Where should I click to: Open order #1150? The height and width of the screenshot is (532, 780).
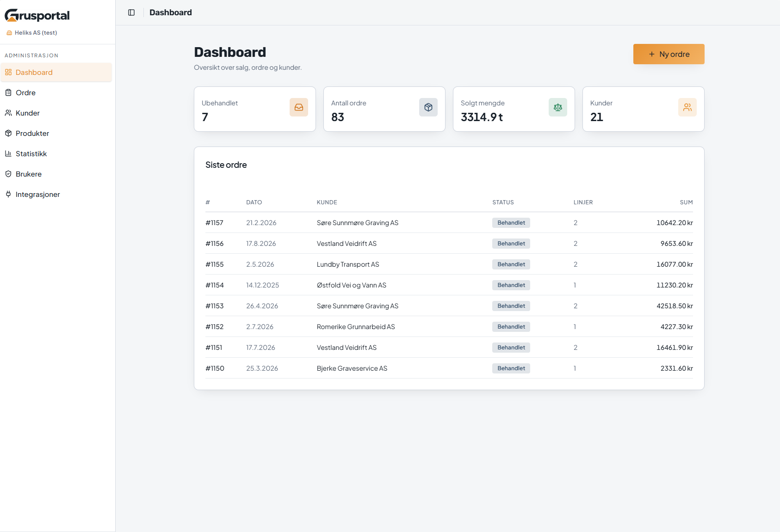click(215, 368)
